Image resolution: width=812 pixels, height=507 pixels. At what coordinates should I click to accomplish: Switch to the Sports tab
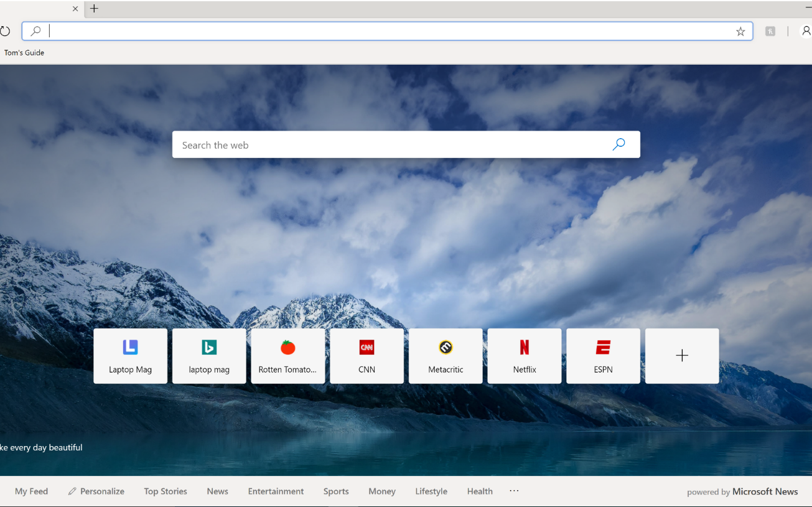tap(336, 491)
